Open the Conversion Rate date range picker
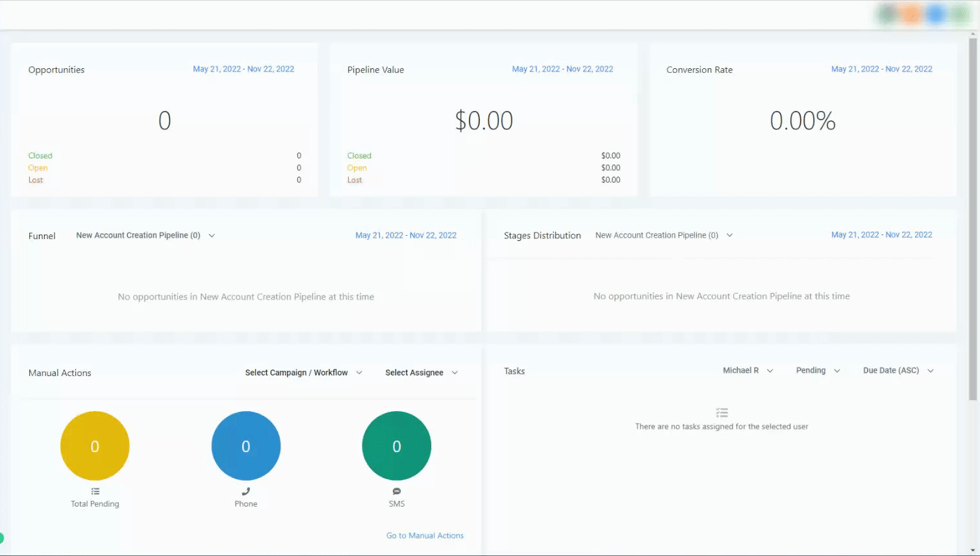 tap(882, 69)
